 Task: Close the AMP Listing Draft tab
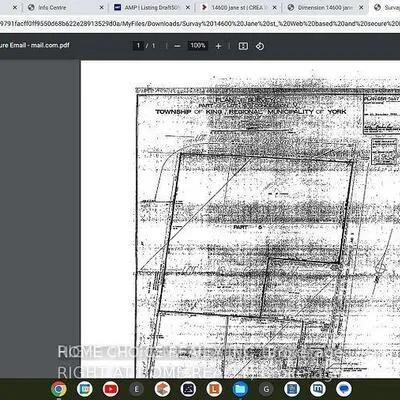(188, 7)
